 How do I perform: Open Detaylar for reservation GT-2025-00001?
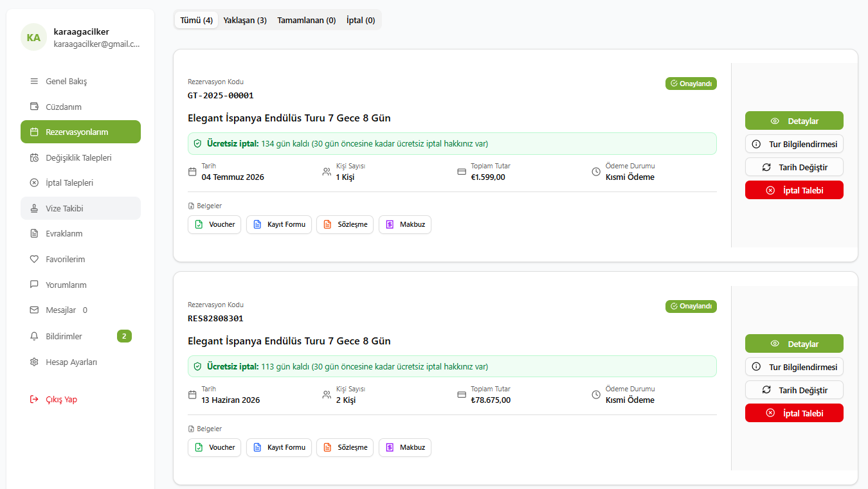tap(793, 121)
